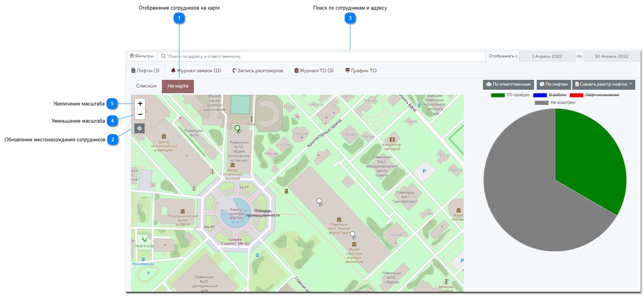This screenshot has width=644, height=296.
Task: Toggle the 'Лифт остановлен' legend item
Action: [594, 95]
